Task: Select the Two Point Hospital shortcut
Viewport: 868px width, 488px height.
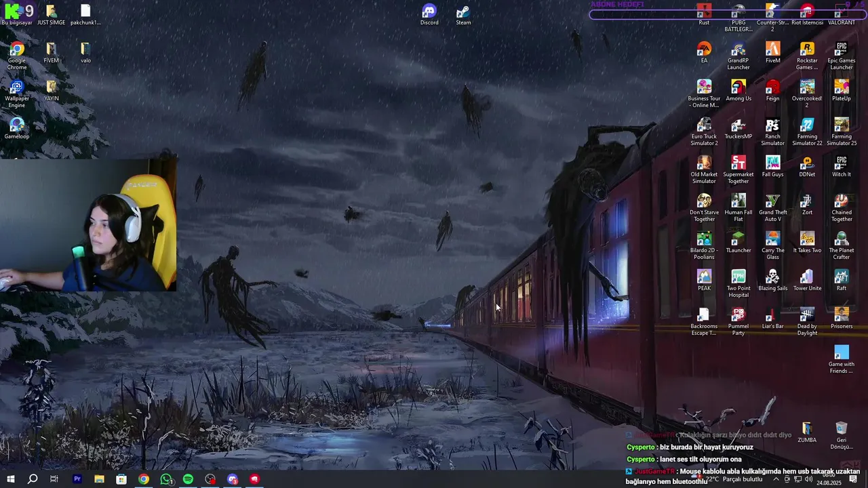Action: 738,284
